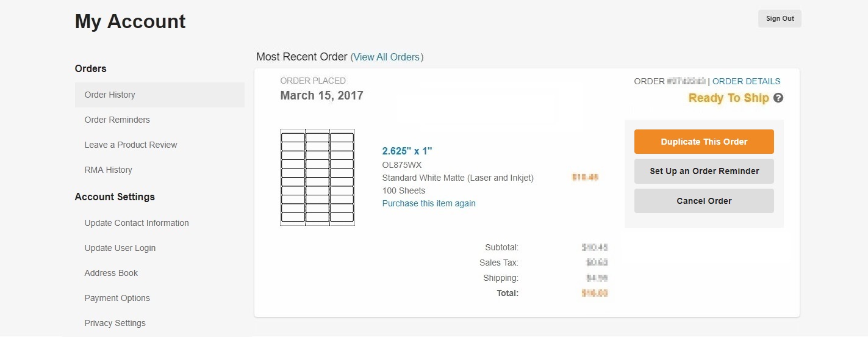
Task: Open the ORDER DETAILS link
Action: point(746,81)
